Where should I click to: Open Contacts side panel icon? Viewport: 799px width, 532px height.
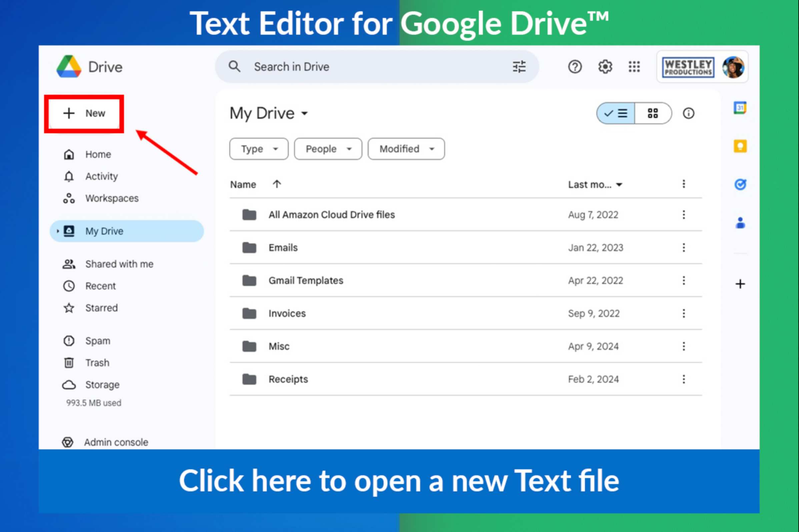740,223
